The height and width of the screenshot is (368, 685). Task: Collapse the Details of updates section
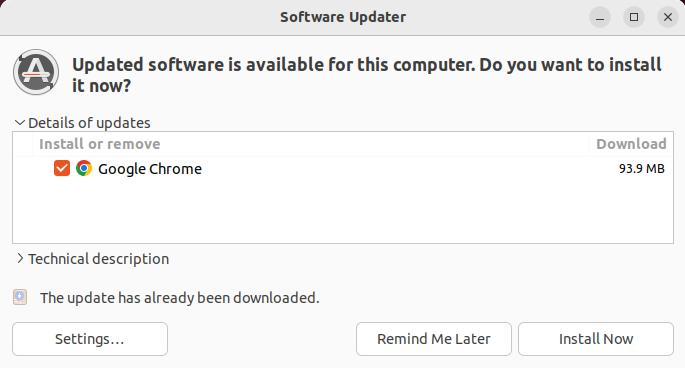83,123
